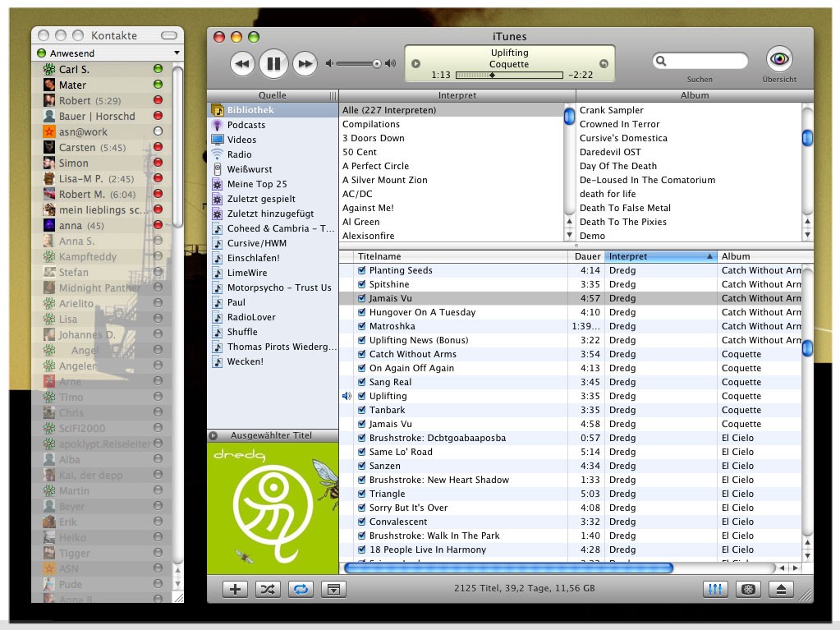Click the previous track rewind button

[x=242, y=64]
